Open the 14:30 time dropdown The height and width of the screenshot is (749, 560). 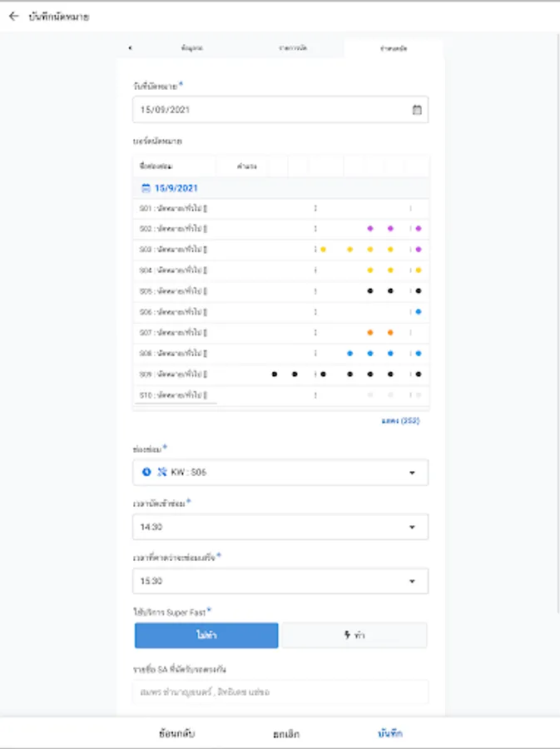tap(412, 527)
